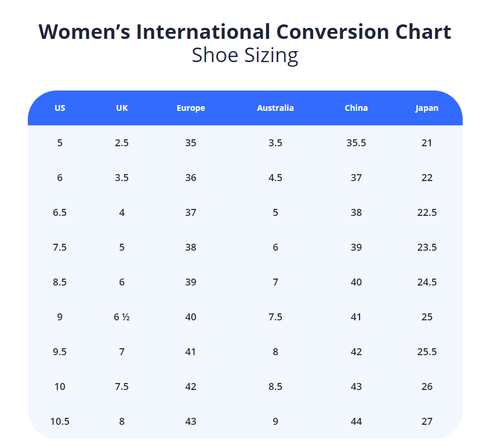Click the Japan size 23.5 cell
This screenshot has width=483, height=448.
pos(427,247)
